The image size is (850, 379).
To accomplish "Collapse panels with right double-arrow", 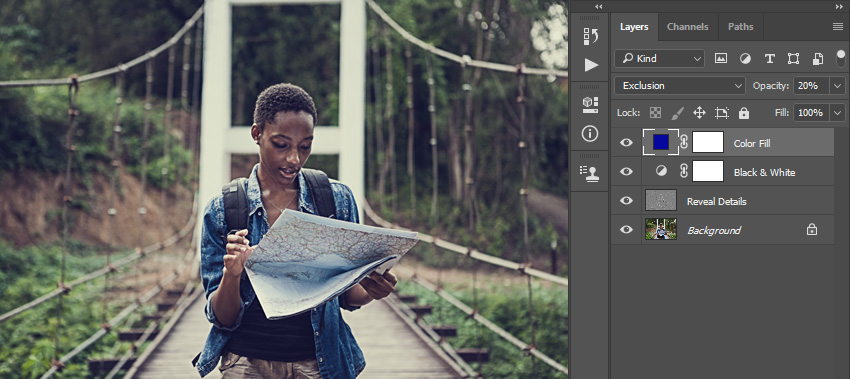I will [839, 7].
